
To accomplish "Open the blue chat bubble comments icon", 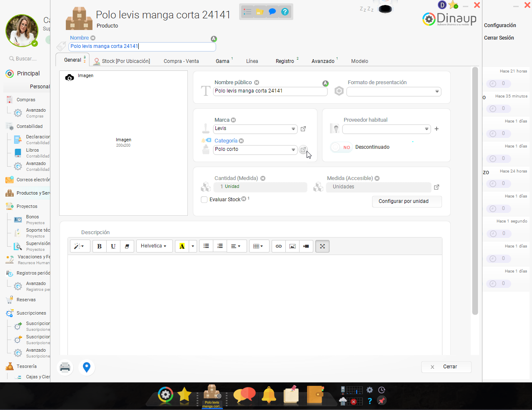I will 272,12.
